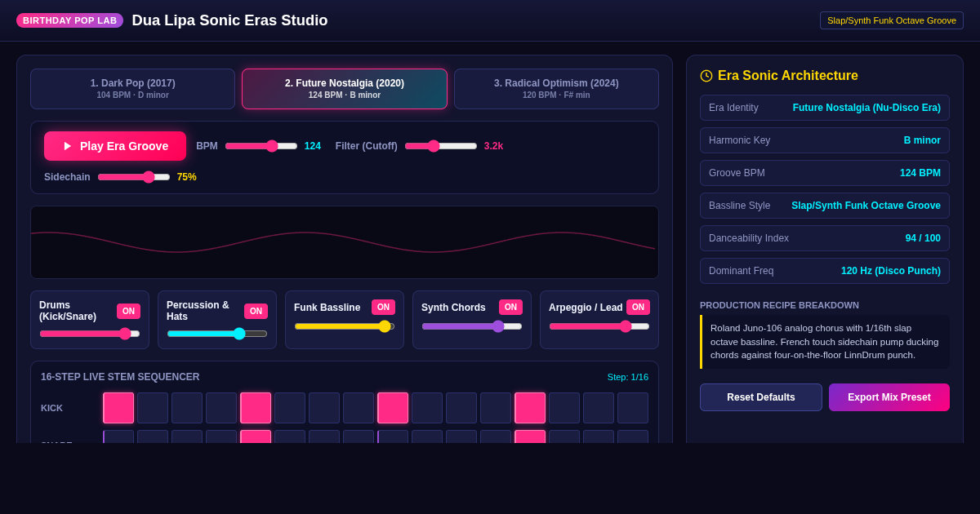The width and height of the screenshot is (980, 514).
Task: Click the filter cutoff 3.2k readout
Action: (493, 146)
